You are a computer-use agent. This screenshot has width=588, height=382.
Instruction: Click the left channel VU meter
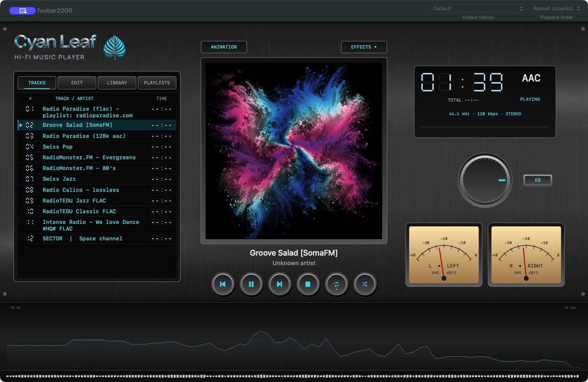(x=444, y=254)
